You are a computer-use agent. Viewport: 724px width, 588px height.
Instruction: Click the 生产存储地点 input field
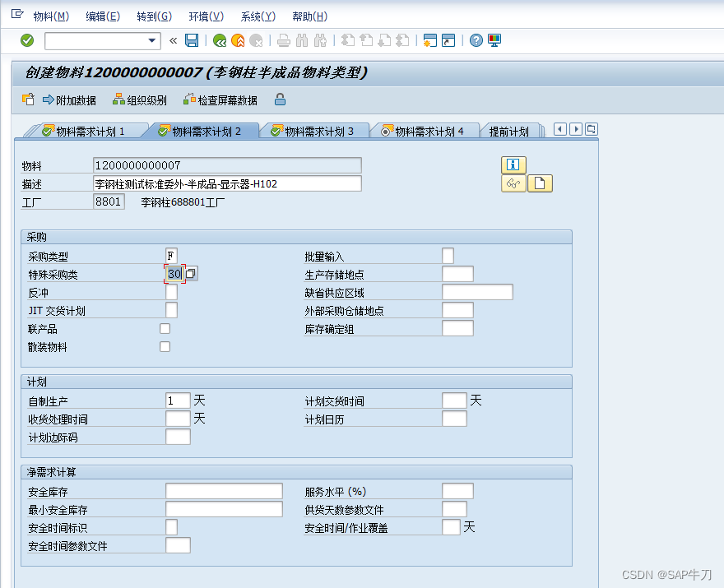pyautogui.click(x=457, y=274)
